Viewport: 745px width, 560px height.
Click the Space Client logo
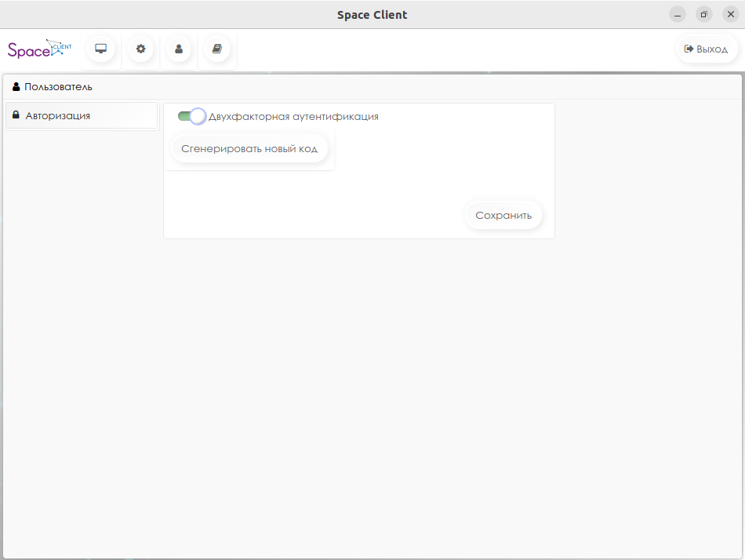click(39, 49)
